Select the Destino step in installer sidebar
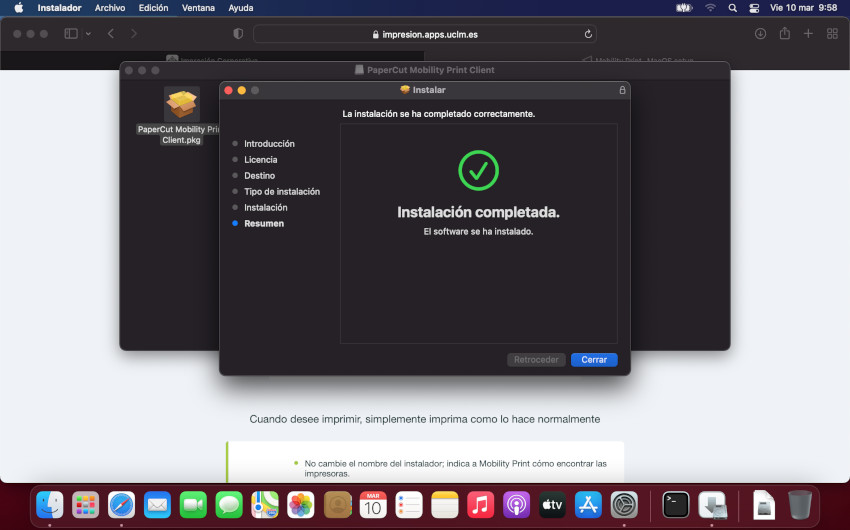850x530 pixels. 259,176
